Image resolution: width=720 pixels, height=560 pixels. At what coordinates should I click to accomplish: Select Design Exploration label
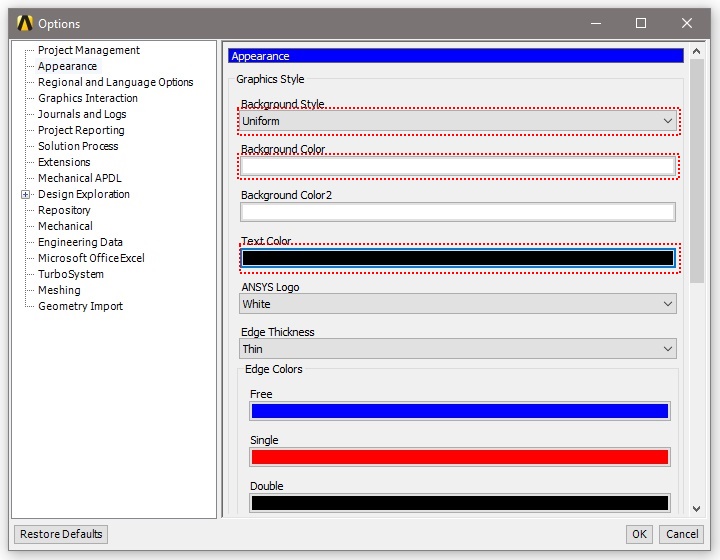tap(84, 194)
